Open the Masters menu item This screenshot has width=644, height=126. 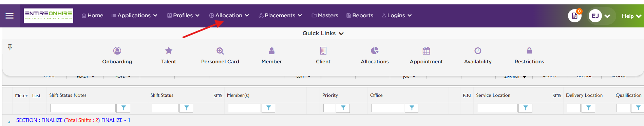[325, 16]
